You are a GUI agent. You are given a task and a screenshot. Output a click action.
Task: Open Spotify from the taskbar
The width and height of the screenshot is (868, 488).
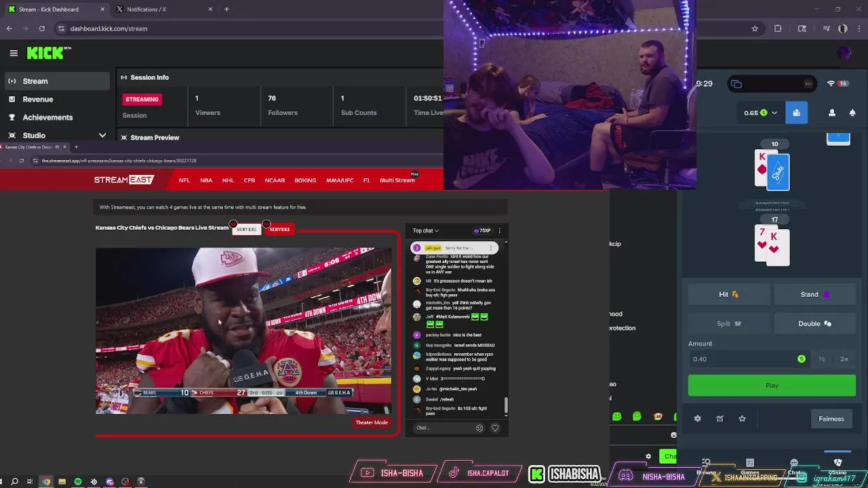tap(78, 482)
